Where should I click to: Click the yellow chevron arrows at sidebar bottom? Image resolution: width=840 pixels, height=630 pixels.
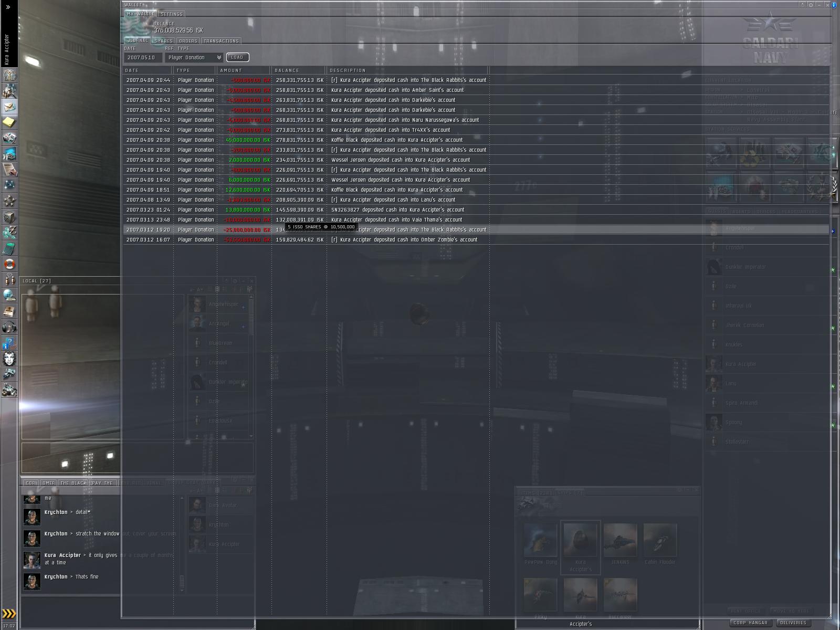point(9,613)
